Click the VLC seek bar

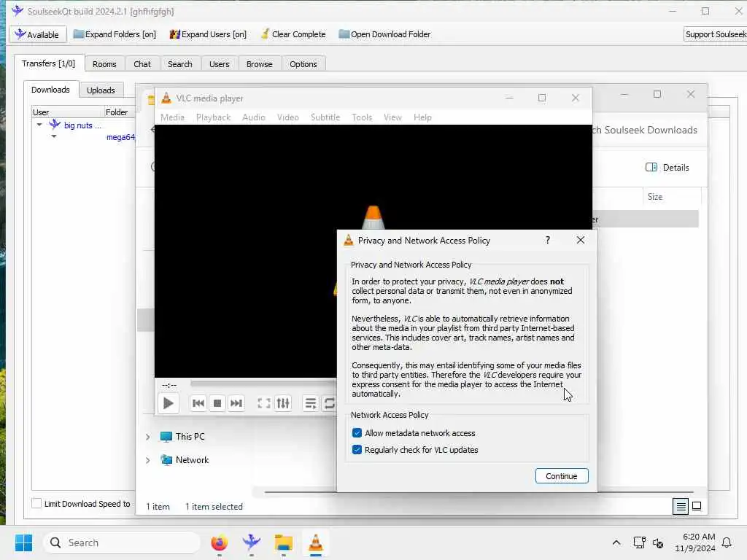263,384
